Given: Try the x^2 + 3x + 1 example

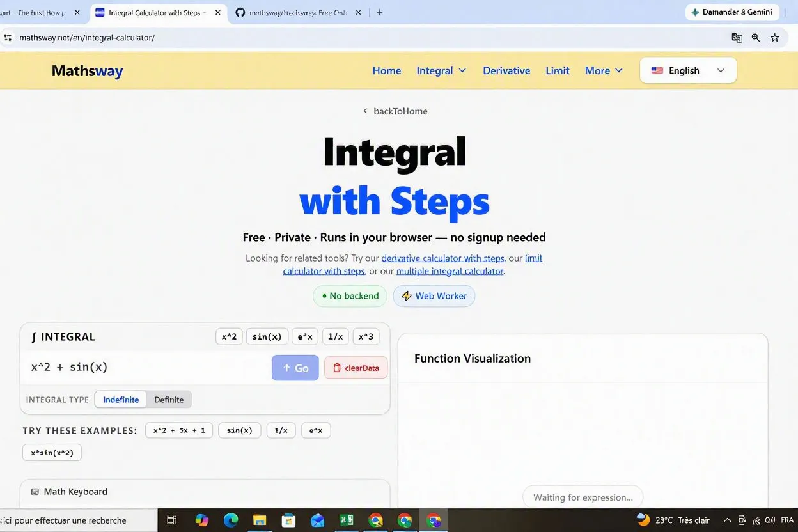Looking at the screenshot, I should pyautogui.click(x=179, y=430).
